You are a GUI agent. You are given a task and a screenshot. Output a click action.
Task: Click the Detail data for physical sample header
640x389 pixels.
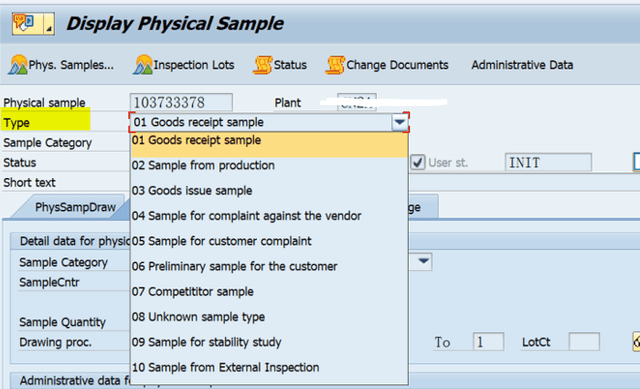(x=75, y=241)
